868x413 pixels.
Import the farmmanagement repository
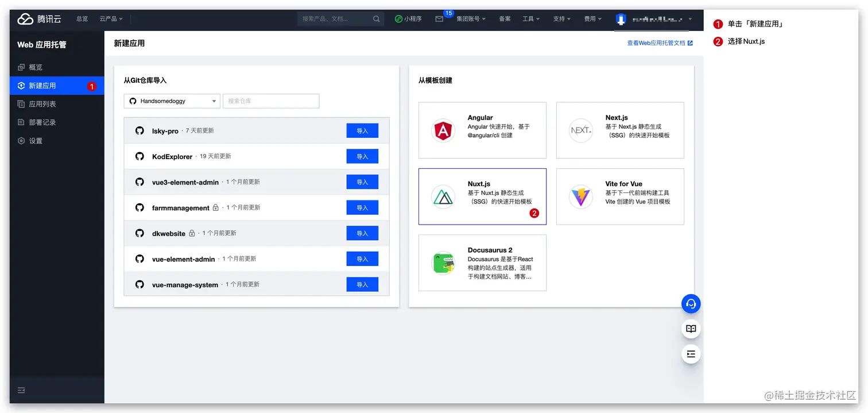pyautogui.click(x=362, y=208)
